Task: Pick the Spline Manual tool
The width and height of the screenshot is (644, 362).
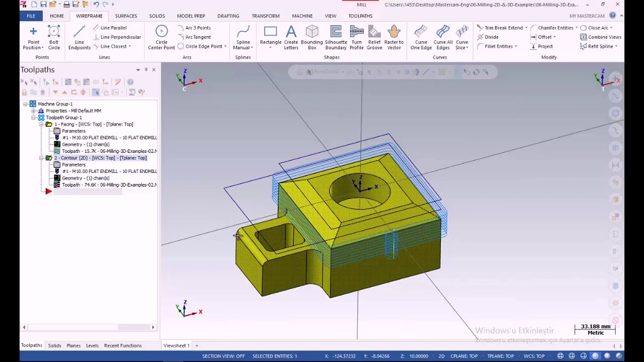Action: point(243,38)
